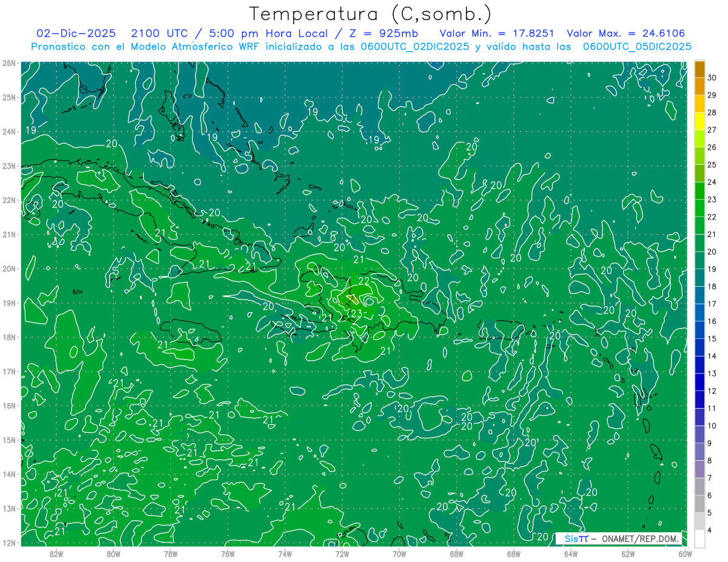Click the "15N" latitude axis label
This screenshot has height=562, width=728.
point(9,440)
